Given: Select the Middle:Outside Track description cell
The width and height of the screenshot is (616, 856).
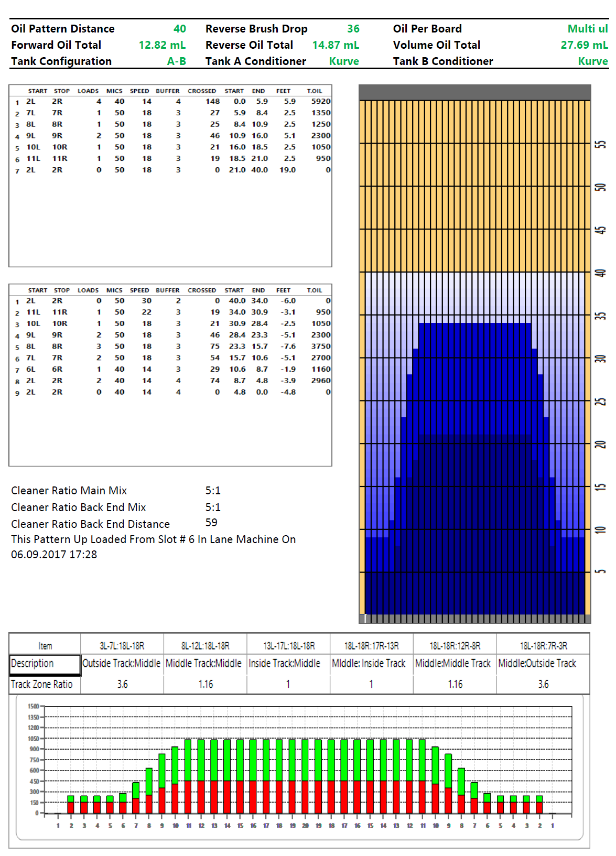Looking at the screenshot, I should click(x=537, y=664).
